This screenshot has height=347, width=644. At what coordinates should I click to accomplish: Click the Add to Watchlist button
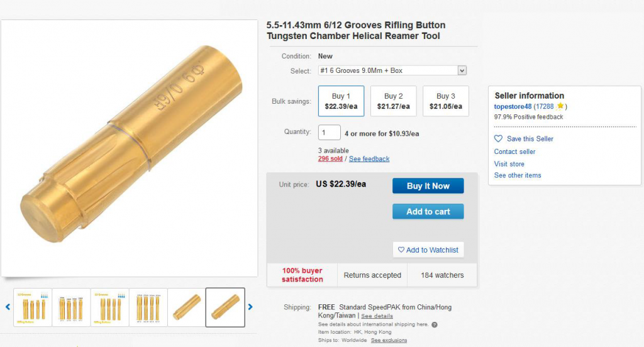[x=428, y=250]
